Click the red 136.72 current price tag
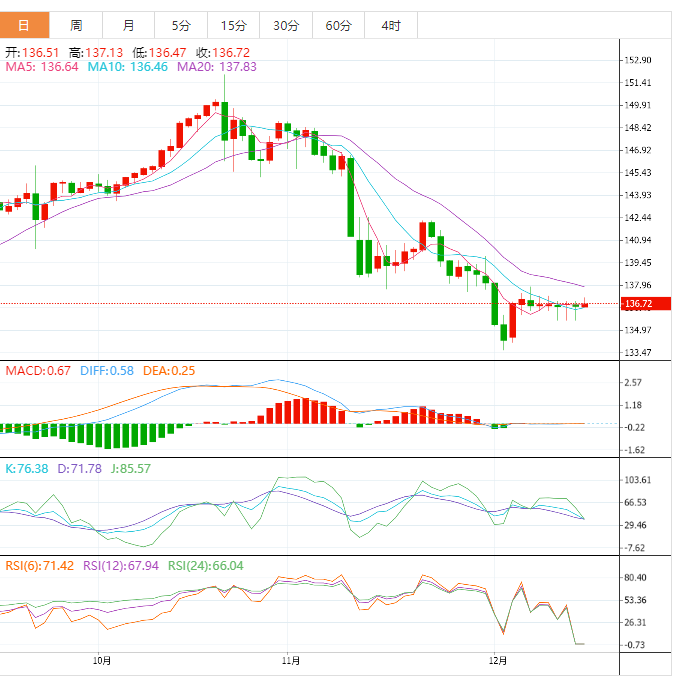Screen dimensions: 677x688 [646, 304]
